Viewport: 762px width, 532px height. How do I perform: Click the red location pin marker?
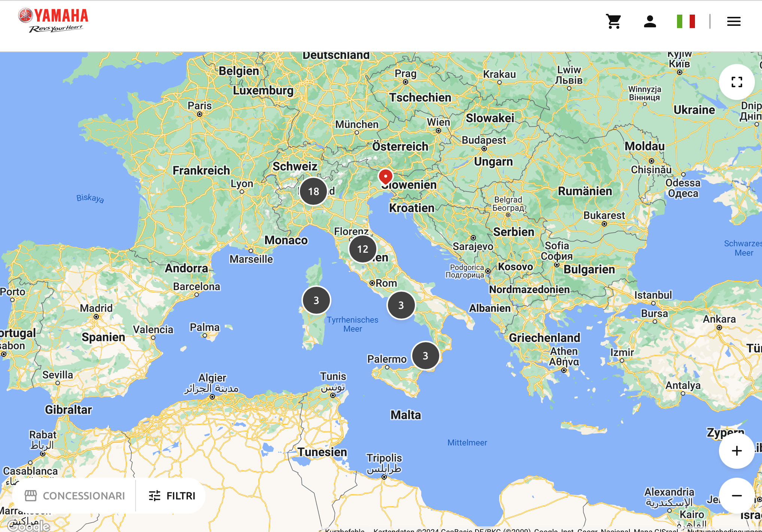pos(385,176)
